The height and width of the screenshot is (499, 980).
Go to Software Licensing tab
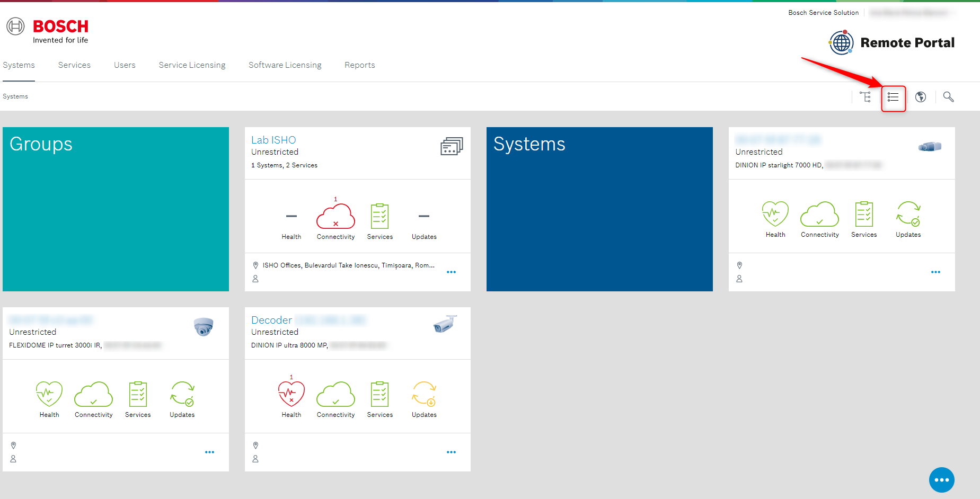coord(285,65)
